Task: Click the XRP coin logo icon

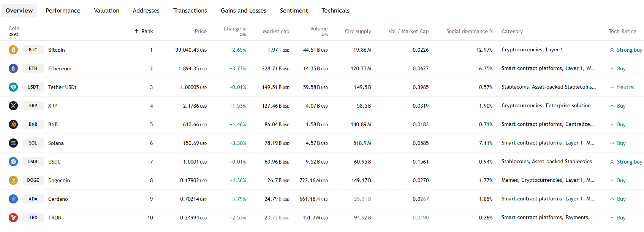Action: [x=13, y=106]
